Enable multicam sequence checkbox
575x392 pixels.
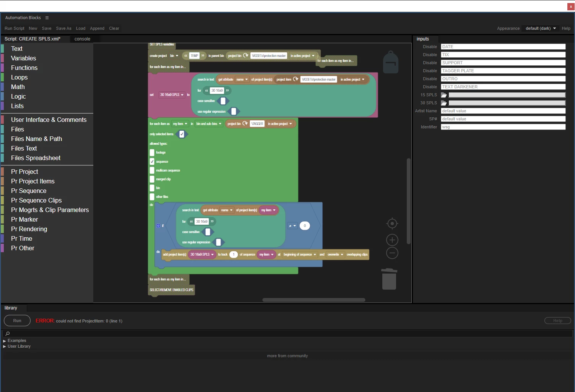[152, 170]
